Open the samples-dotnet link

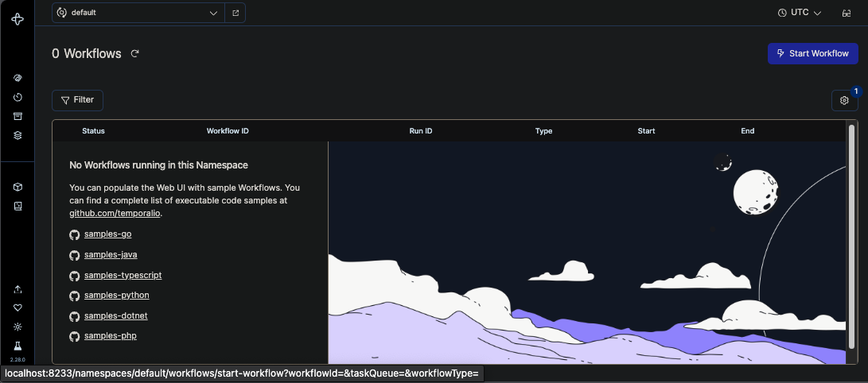(x=115, y=315)
